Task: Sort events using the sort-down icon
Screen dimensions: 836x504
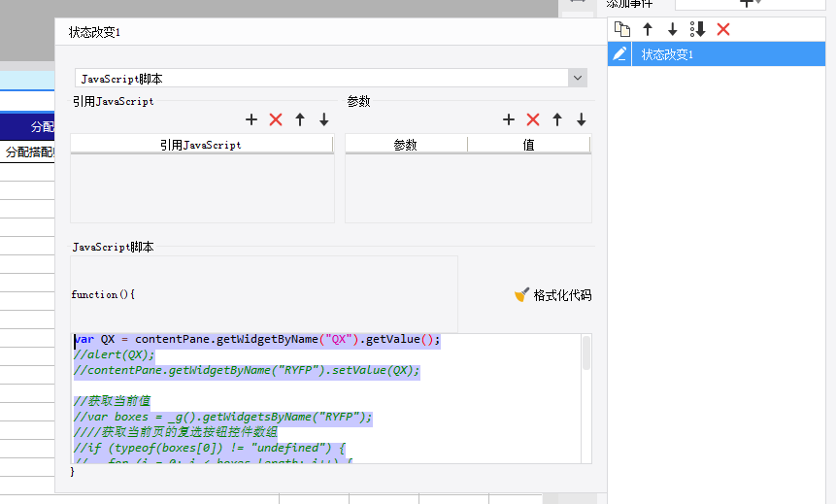Action: click(697, 29)
